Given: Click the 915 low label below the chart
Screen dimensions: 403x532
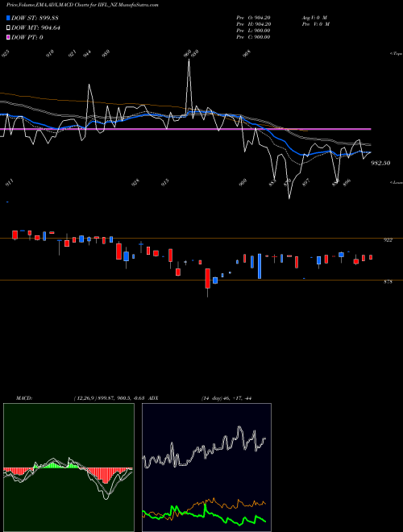Looking at the screenshot, I should point(165,183).
